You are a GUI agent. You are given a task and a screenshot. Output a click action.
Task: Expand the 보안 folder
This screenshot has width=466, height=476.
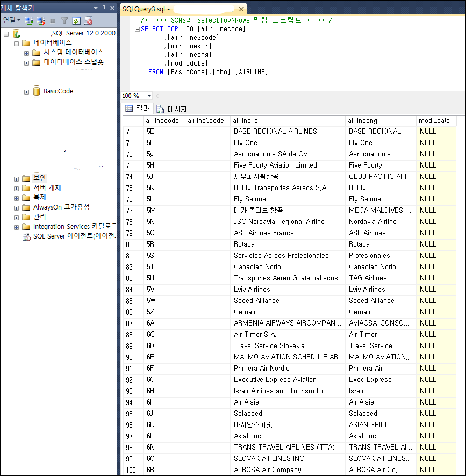(16, 178)
